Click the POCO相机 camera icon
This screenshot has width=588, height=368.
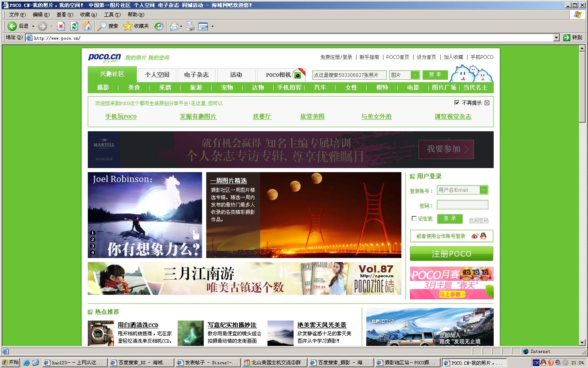298,75
